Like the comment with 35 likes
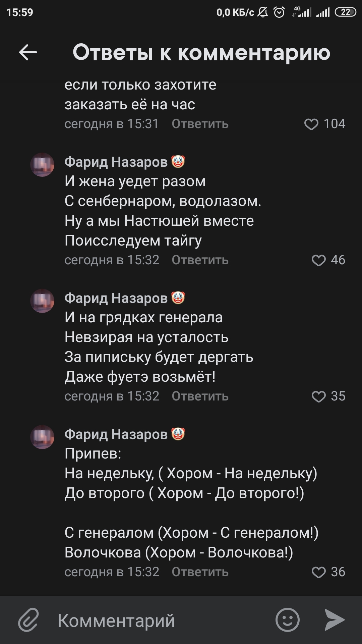Image resolution: width=362 pixels, height=644 pixels. 318,397
